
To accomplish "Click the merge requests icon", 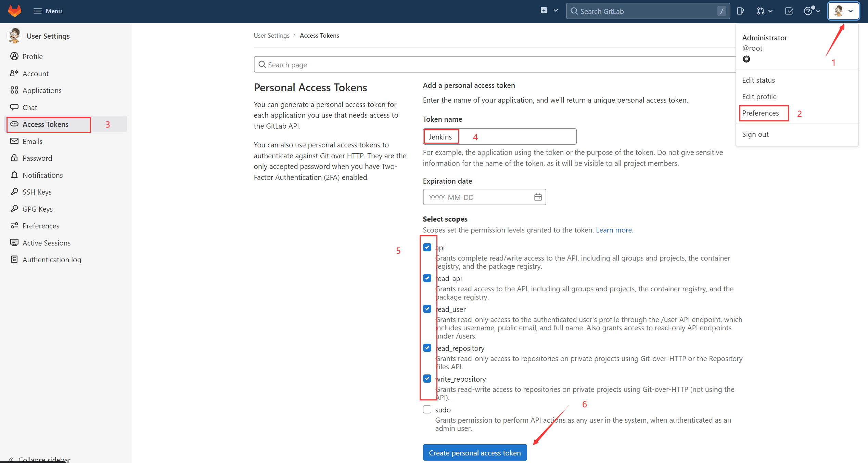I will tap(761, 11).
